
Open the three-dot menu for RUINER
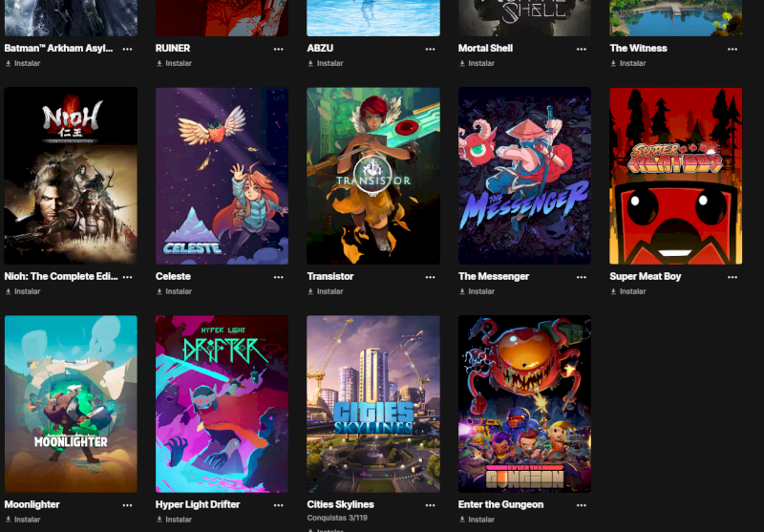[x=278, y=49]
